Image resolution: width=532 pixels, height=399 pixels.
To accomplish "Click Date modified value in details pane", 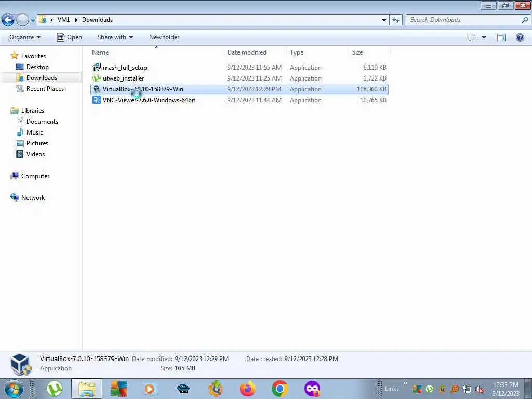I will click(x=202, y=359).
